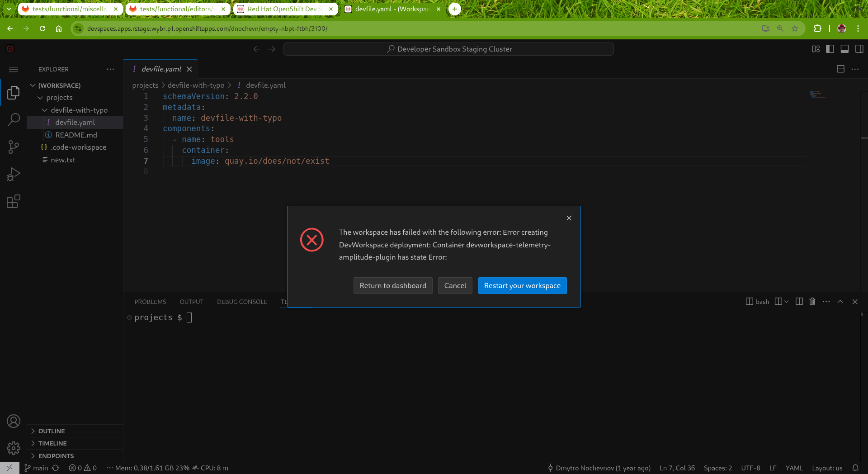Open the Explorer view in activity bar
Image resolution: width=868 pixels, height=474 pixels.
(x=14, y=93)
